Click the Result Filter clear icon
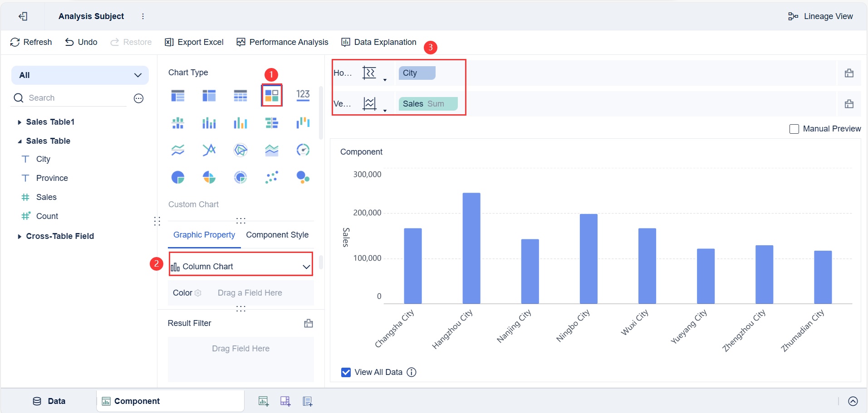868x413 pixels. pos(309,323)
